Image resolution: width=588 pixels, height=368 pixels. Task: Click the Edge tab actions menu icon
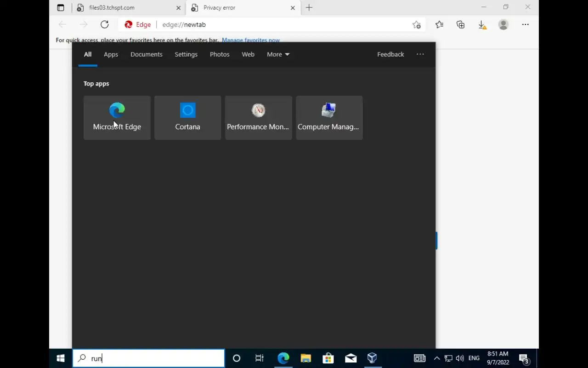(61, 8)
